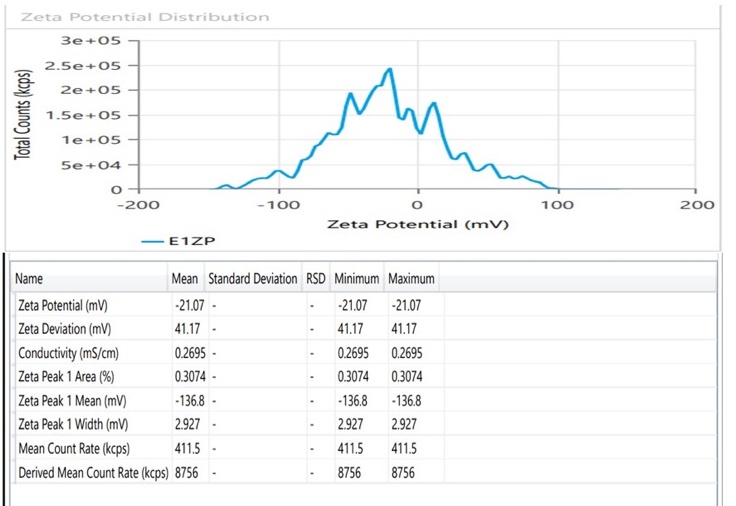Click the Mean column header
The width and height of the screenshot is (736, 506).
click(186, 279)
